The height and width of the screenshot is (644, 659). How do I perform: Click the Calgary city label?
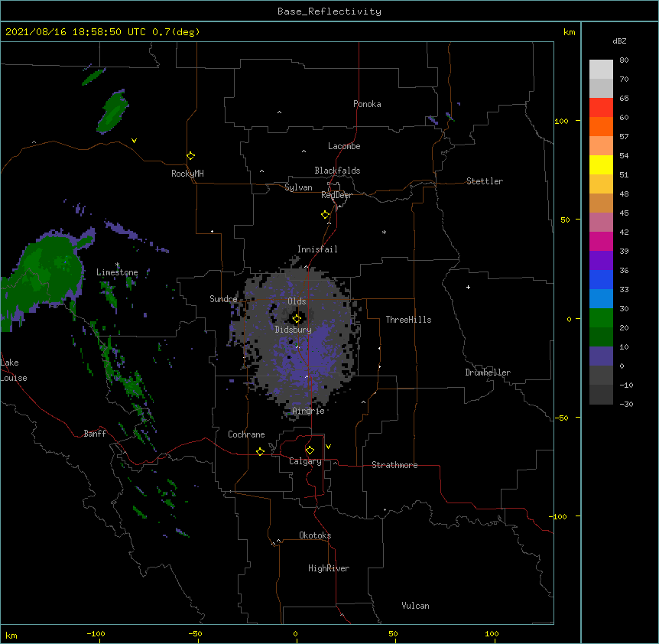305,461
